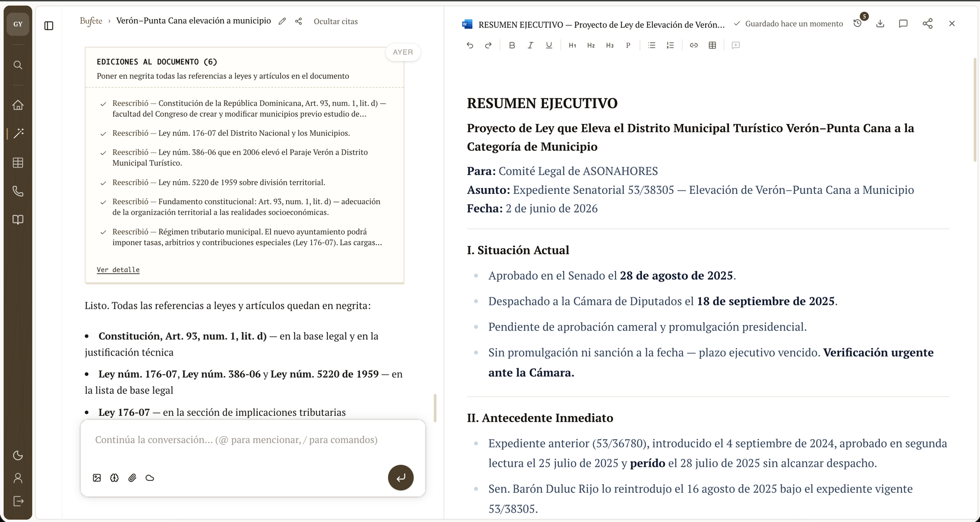Insert a bulleted list
This screenshot has width=980, height=522.
pyautogui.click(x=652, y=45)
